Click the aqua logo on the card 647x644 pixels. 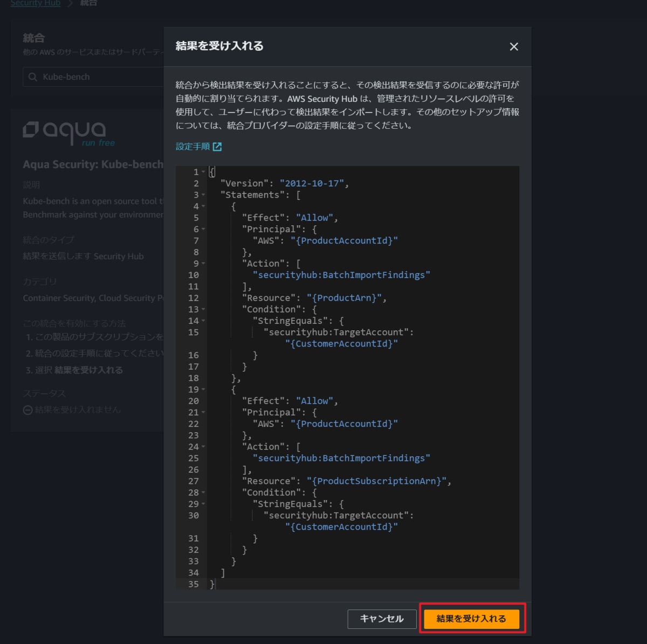point(69,133)
